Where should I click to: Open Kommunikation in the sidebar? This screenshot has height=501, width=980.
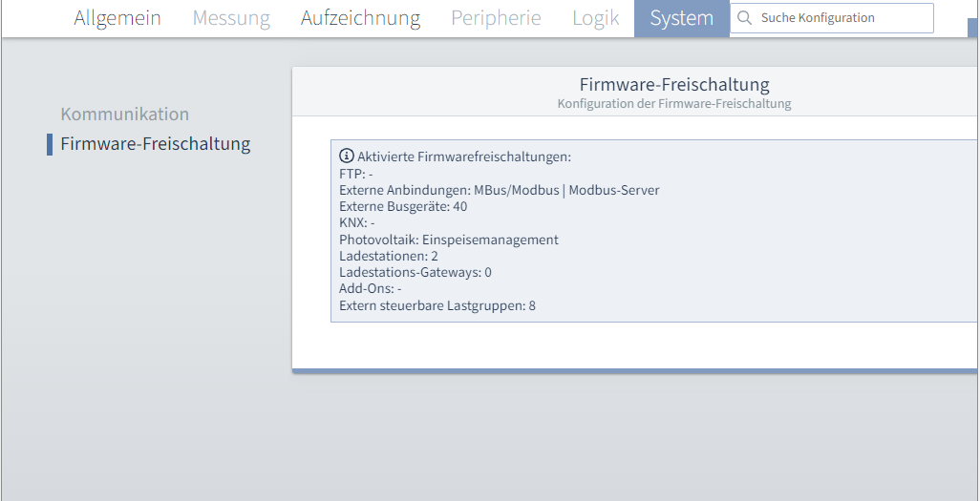(125, 115)
